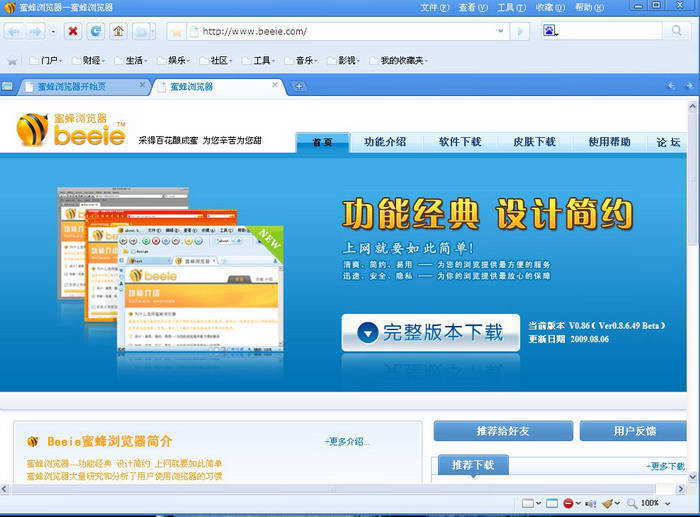
Task: Shift tabs right with tab bar arrow
Action: tap(689, 86)
